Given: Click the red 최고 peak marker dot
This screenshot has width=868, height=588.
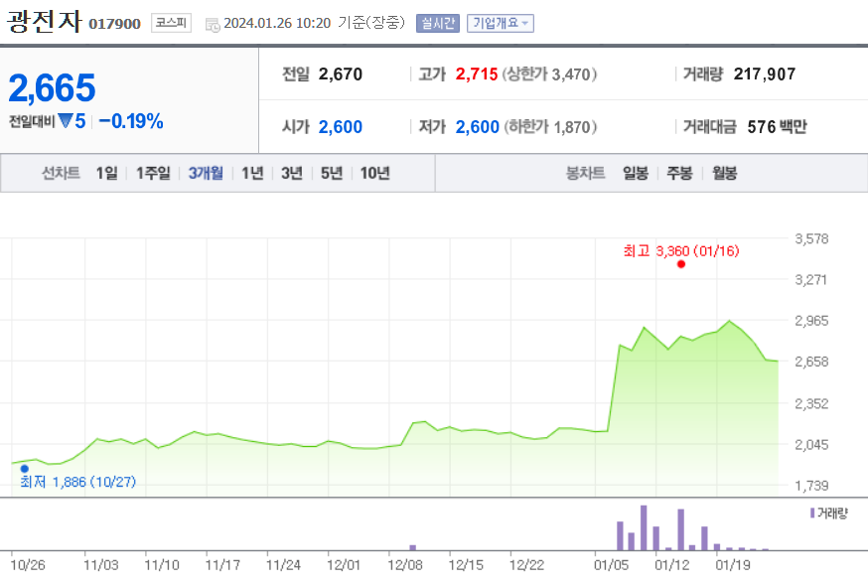Looking at the screenshot, I should click(680, 265).
